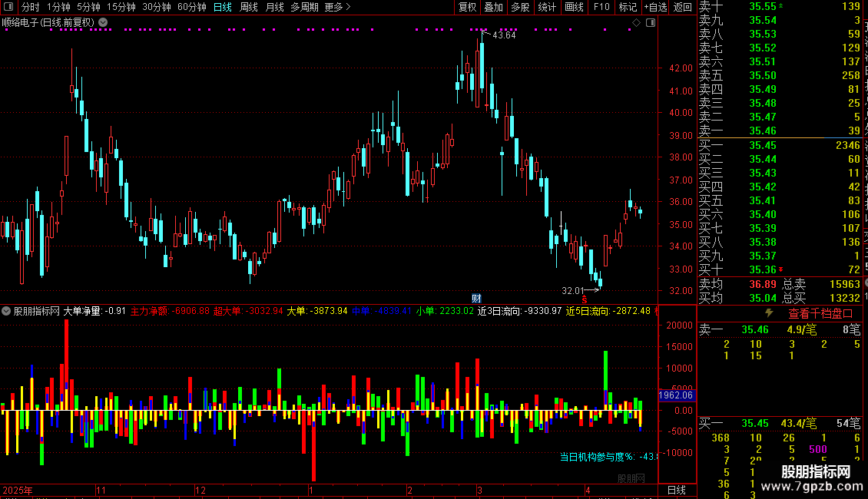Image resolution: width=868 pixels, height=499 pixels.
Task: Click the 总卖 15963 total value
Action: tap(845, 284)
